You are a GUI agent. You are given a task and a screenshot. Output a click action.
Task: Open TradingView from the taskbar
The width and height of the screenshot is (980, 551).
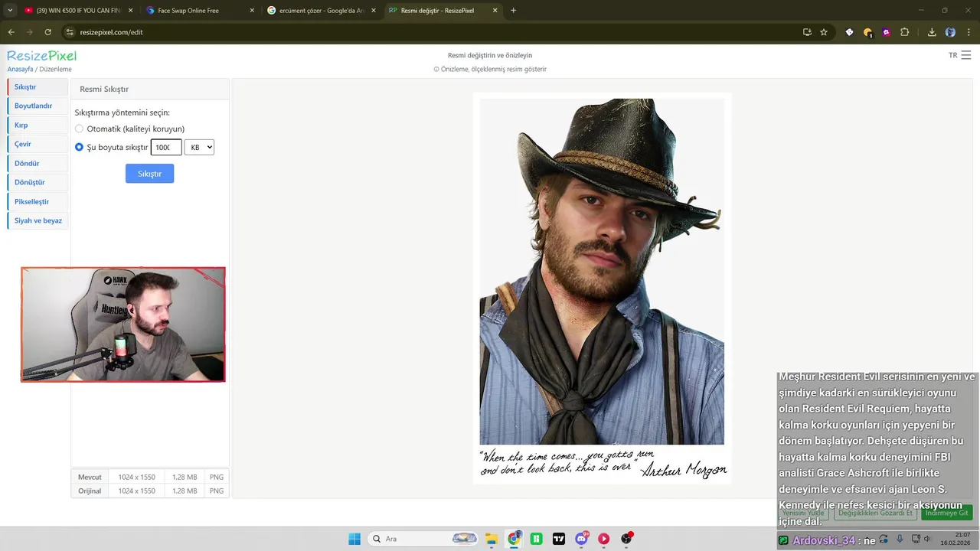point(559,539)
